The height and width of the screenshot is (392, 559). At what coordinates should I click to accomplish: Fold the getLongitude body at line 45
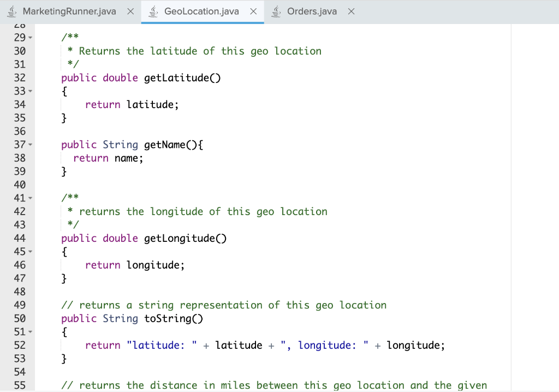31,252
